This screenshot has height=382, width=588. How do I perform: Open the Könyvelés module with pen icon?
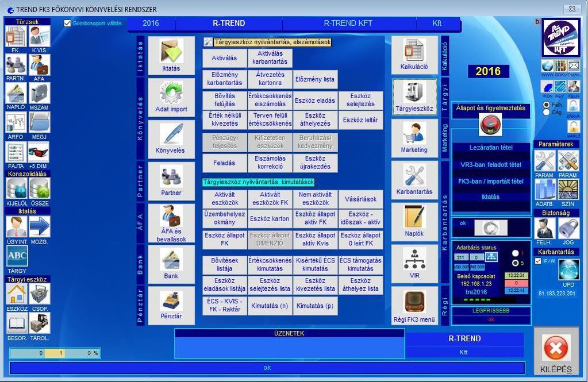click(x=171, y=139)
